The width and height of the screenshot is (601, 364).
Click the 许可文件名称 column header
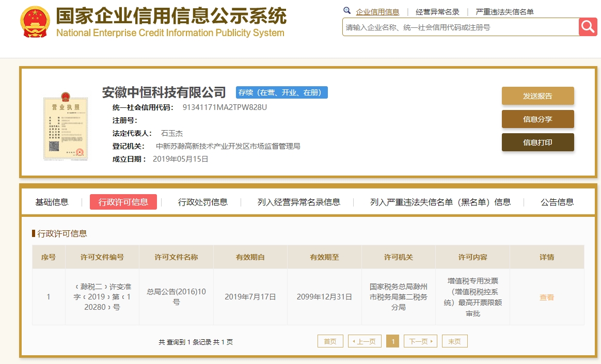click(x=176, y=257)
